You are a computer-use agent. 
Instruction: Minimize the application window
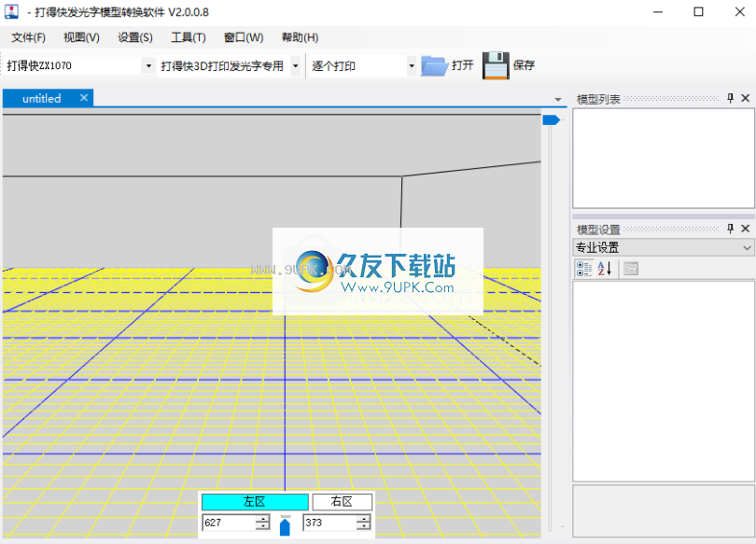[658, 12]
